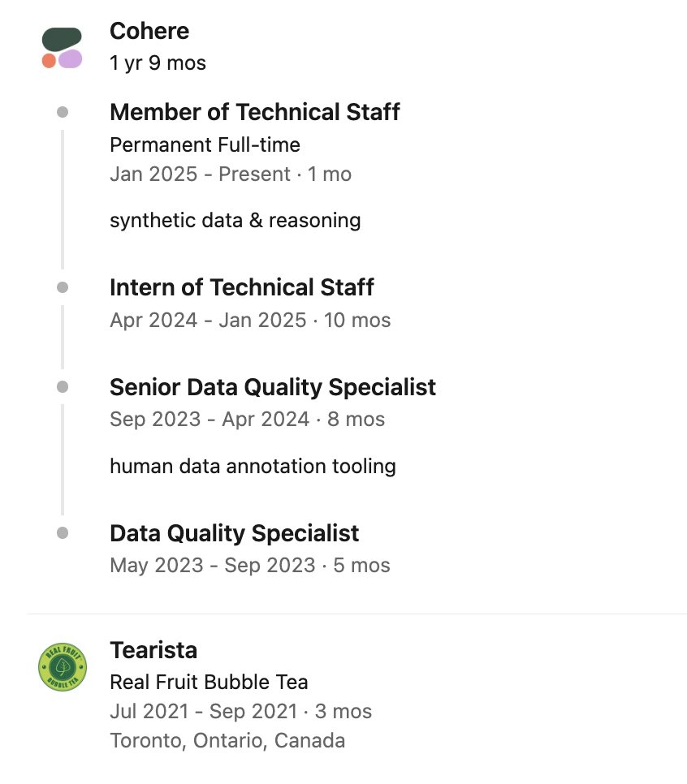Open the Cohere company name heading
Image resolution: width=687 pixels, height=784 pixels.
click(149, 31)
